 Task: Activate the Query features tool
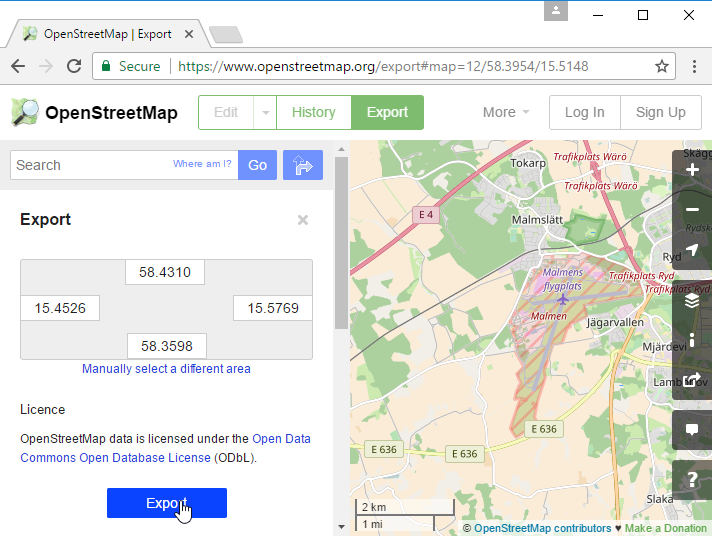tap(692, 480)
